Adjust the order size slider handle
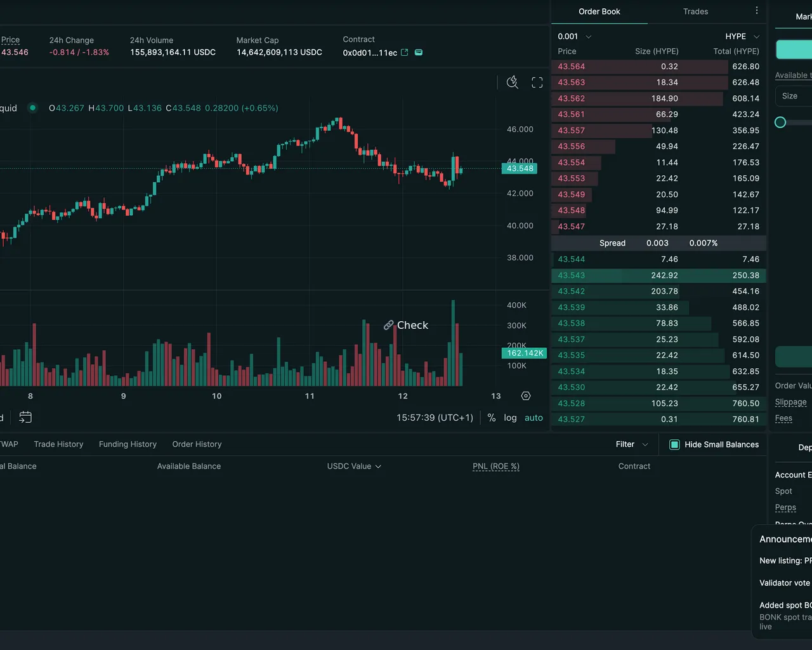Image resolution: width=812 pixels, height=650 pixels. [780, 123]
